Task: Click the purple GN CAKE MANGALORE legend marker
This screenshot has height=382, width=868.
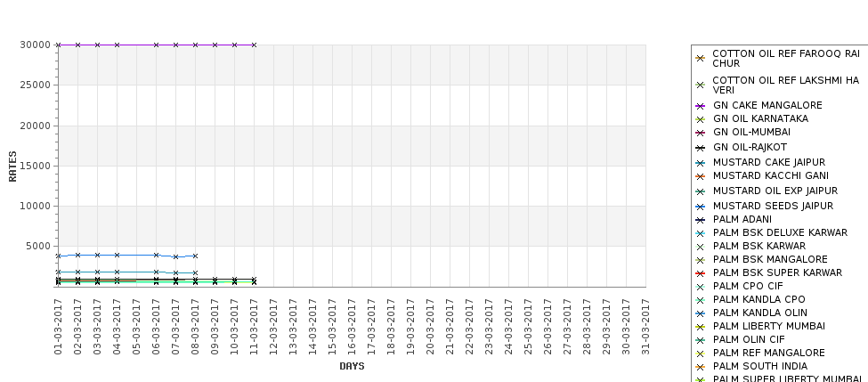Action: pos(701,106)
